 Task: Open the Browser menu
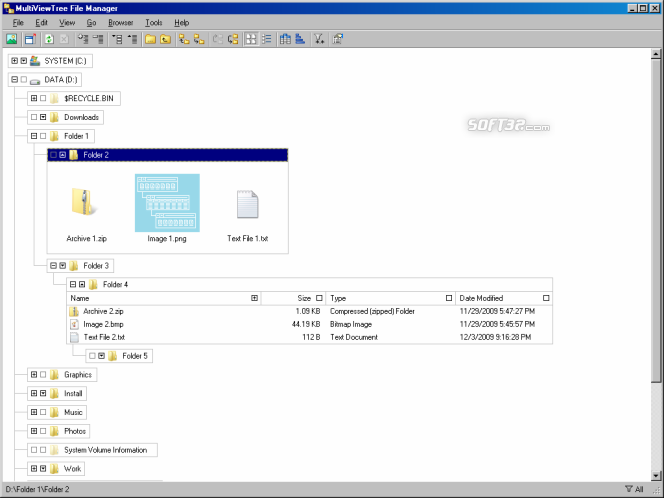tap(121, 23)
